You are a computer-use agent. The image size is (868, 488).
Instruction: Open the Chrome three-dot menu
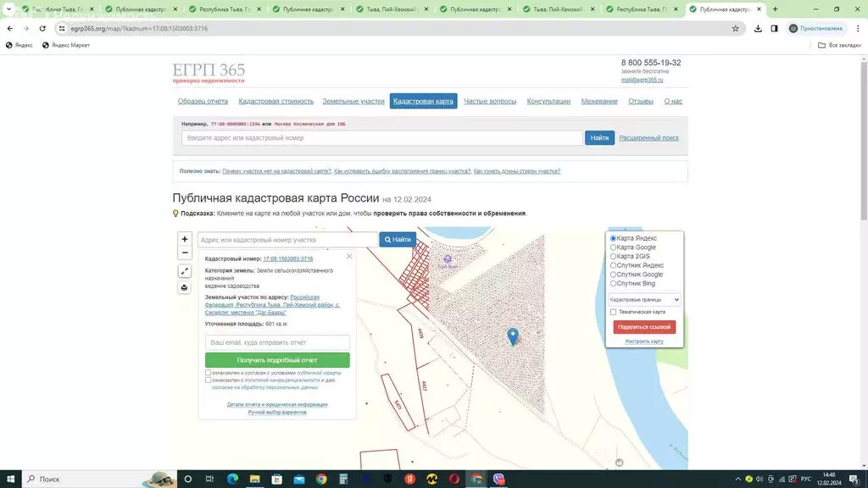pyautogui.click(x=858, y=28)
